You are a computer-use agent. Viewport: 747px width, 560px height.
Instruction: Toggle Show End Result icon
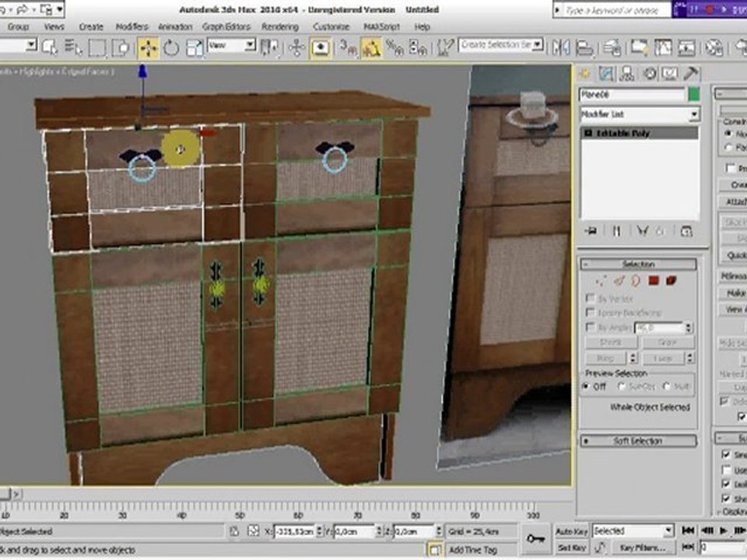[616, 232]
